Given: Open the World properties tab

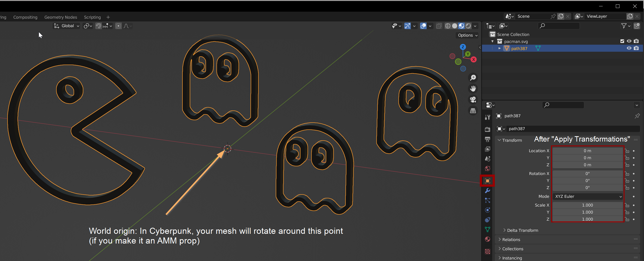Looking at the screenshot, I should click(x=487, y=168).
